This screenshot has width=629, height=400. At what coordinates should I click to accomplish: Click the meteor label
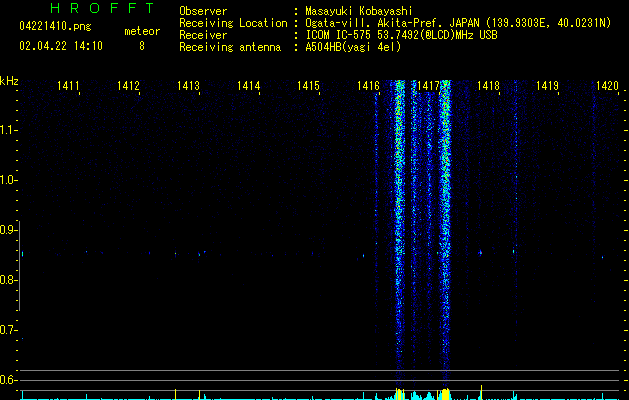[142, 31]
